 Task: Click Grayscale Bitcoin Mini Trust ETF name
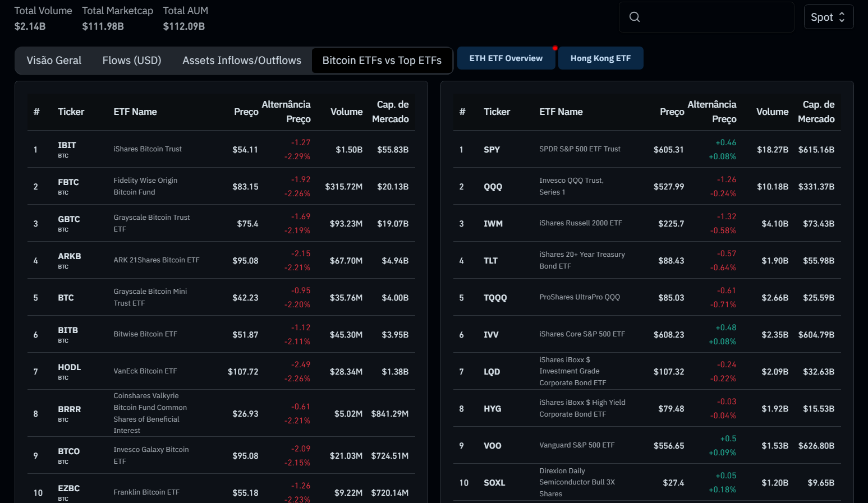(150, 297)
